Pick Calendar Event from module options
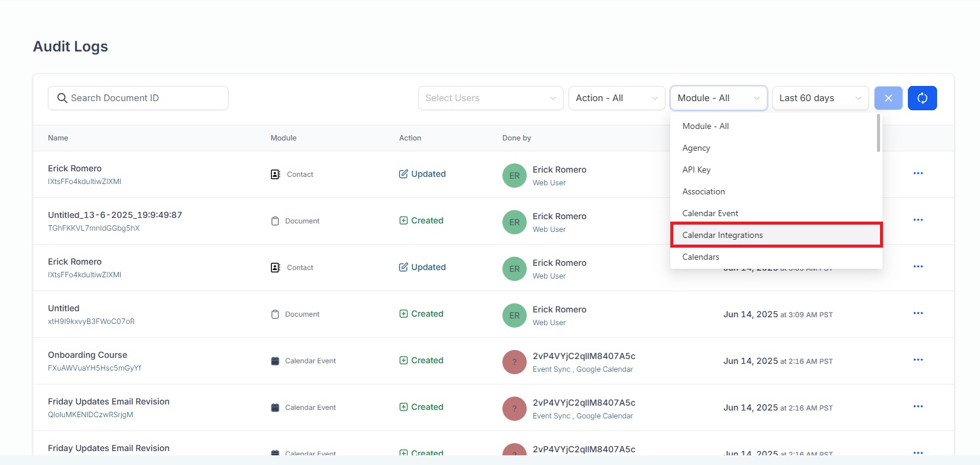The width and height of the screenshot is (980, 465). [710, 213]
